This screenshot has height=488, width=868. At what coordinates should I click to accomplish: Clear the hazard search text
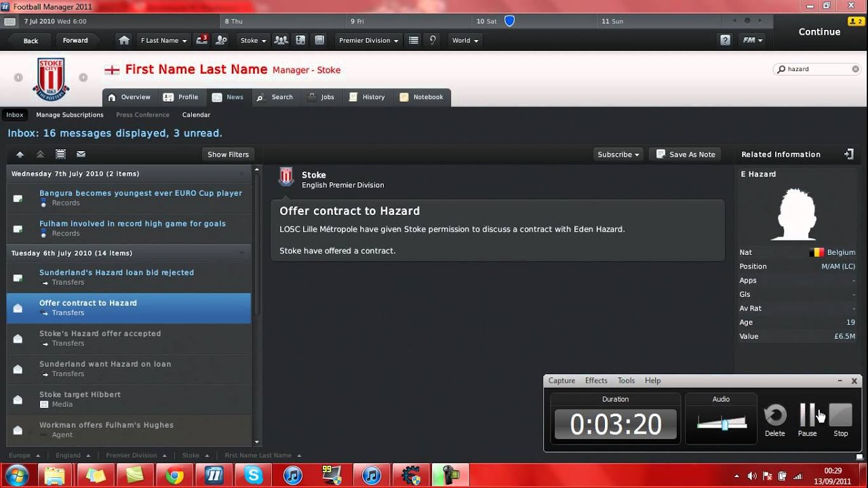(x=856, y=69)
